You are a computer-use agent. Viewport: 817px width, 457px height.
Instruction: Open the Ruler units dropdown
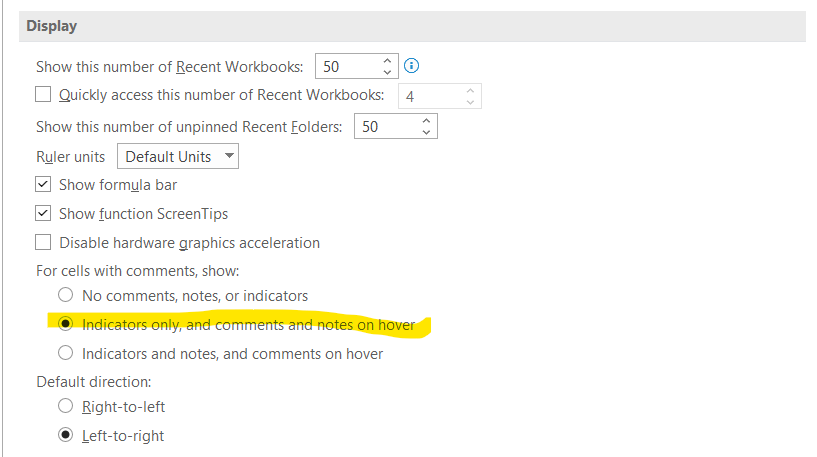coord(178,156)
